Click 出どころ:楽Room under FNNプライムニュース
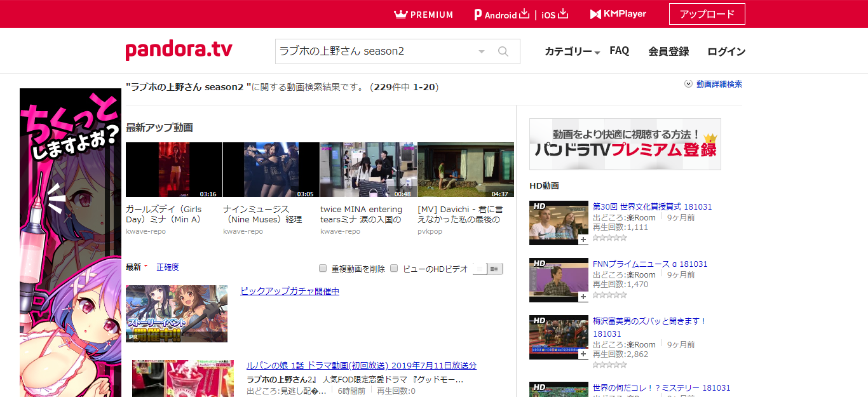Image resolution: width=868 pixels, height=397 pixels. click(x=624, y=275)
